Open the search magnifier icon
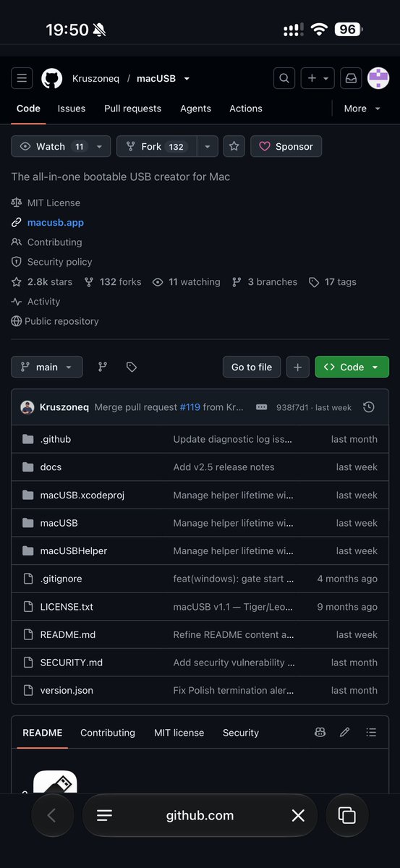Viewport: 400px width, 868px height. point(285,78)
